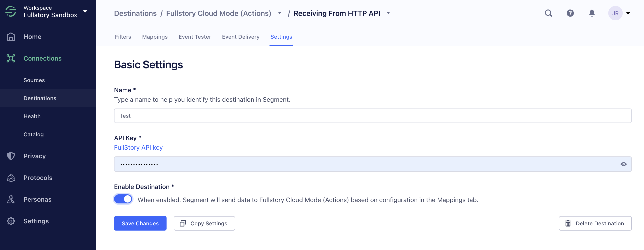This screenshot has width=644, height=250.
Task: Click the API Key field label
Action: pyautogui.click(x=127, y=138)
